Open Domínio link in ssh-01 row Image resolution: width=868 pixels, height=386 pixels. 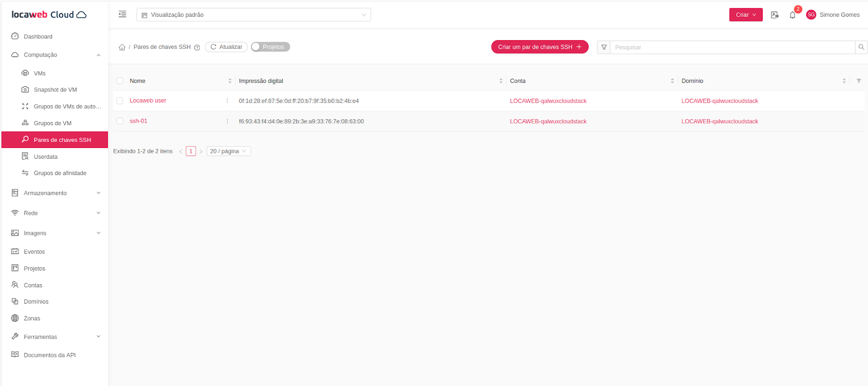pos(720,121)
